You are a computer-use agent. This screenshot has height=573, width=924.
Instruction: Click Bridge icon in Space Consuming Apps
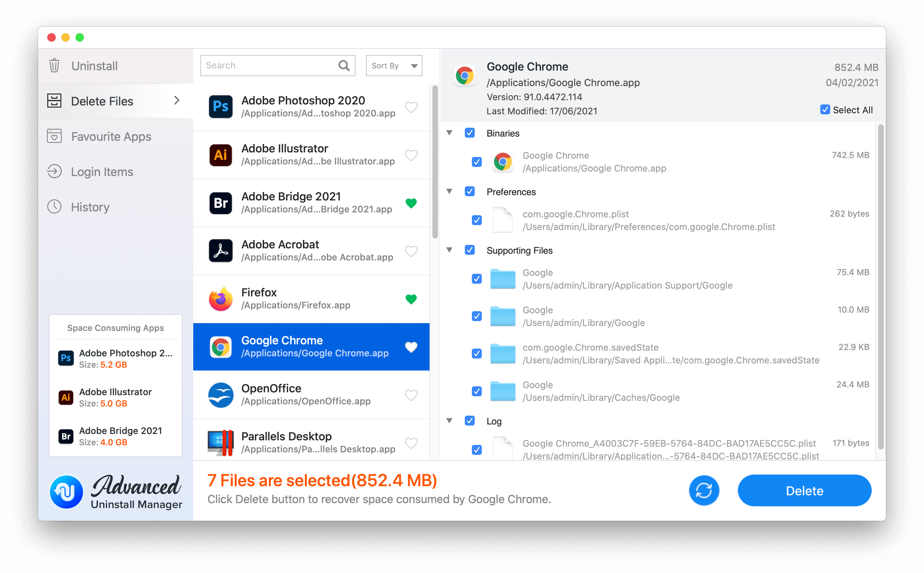(x=66, y=436)
